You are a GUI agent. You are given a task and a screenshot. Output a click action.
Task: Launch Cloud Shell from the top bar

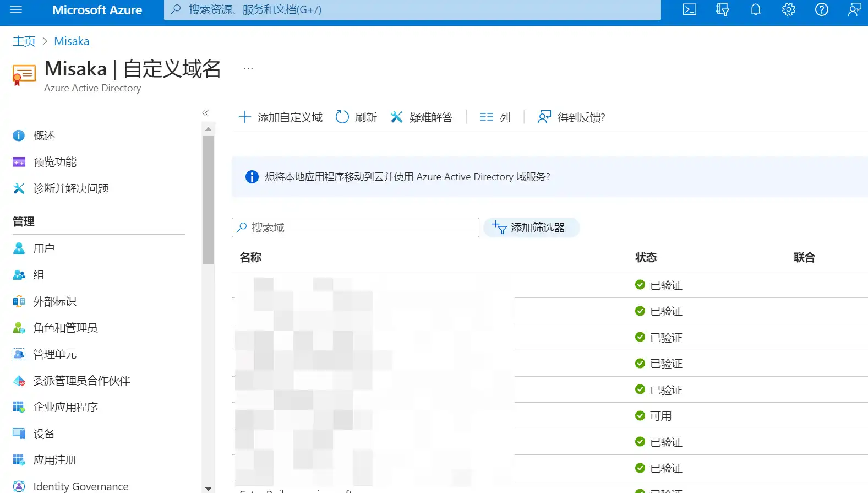[690, 9]
